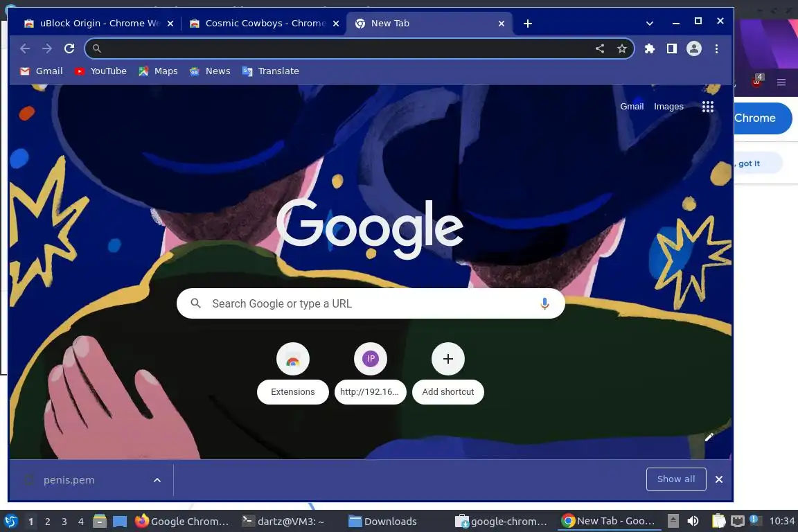This screenshot has width=798, height=532.
Task: Click the 'got it' button in the back window
Action: coord(757,163)
